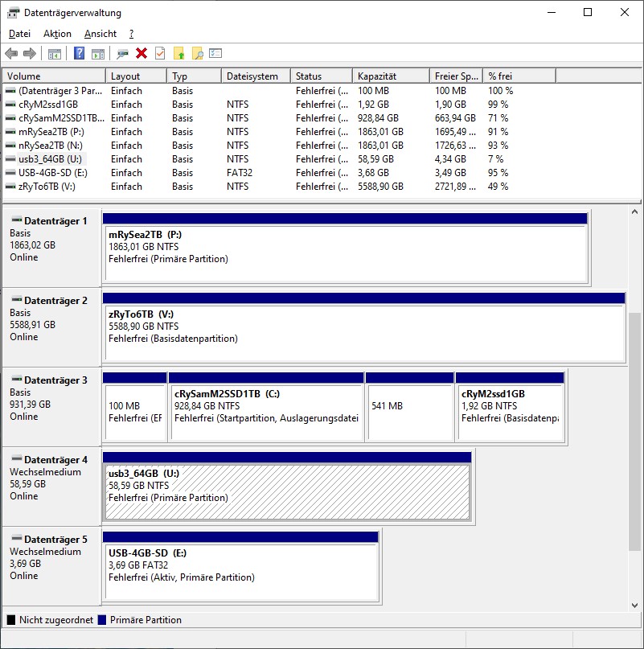Open the ? help menu

click(x=131, y=34)
